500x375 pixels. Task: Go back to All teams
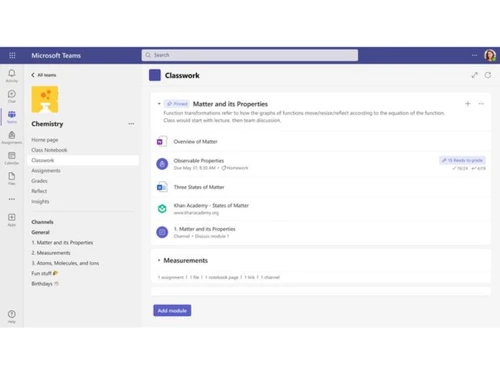tap(44, 75)
